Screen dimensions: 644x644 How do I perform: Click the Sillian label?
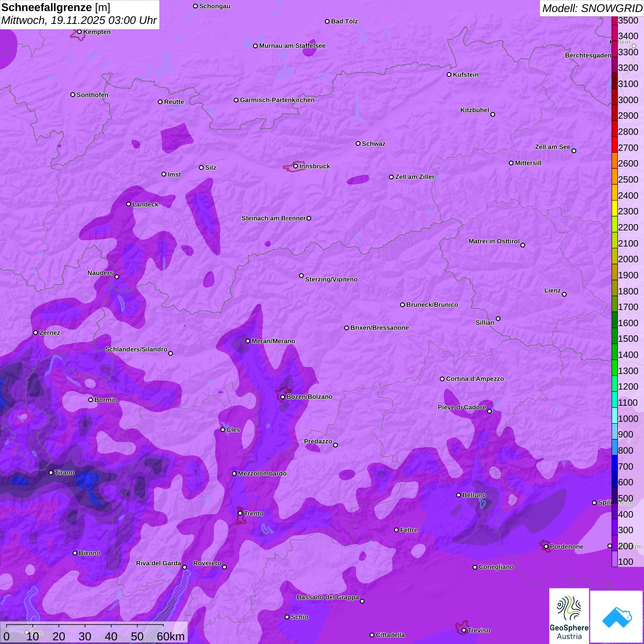[x=485, y=322]
